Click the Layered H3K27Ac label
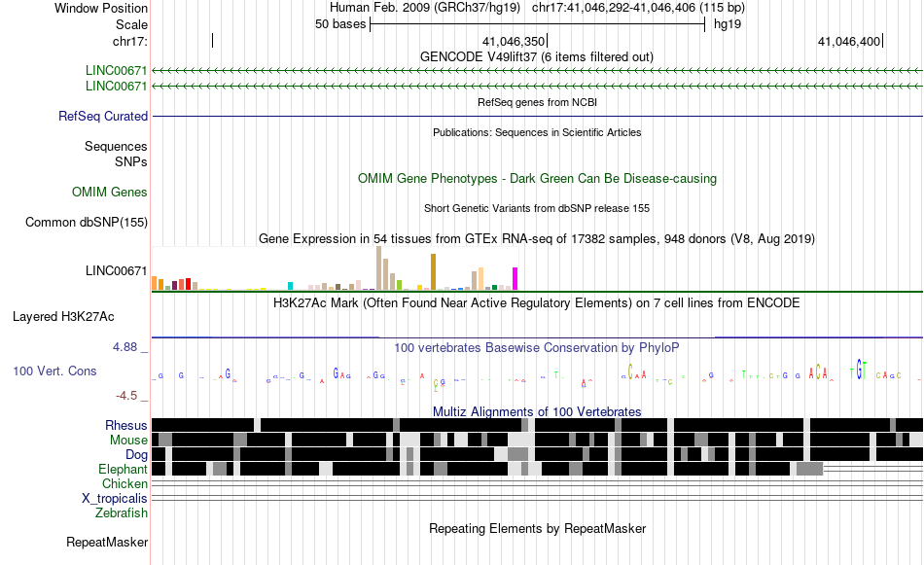The height and width of the screenshot is (565, 924). [x=63, y=316]
